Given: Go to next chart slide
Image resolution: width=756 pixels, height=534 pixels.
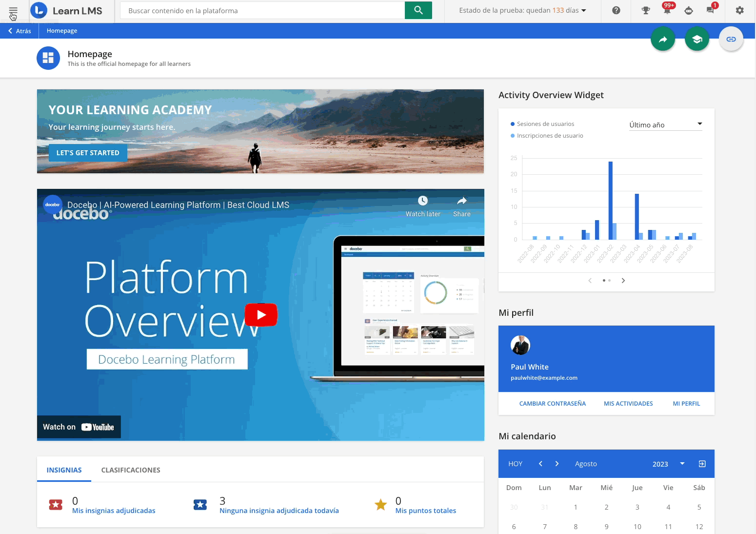Looking at the screenshot, I should tap(623, 280).
